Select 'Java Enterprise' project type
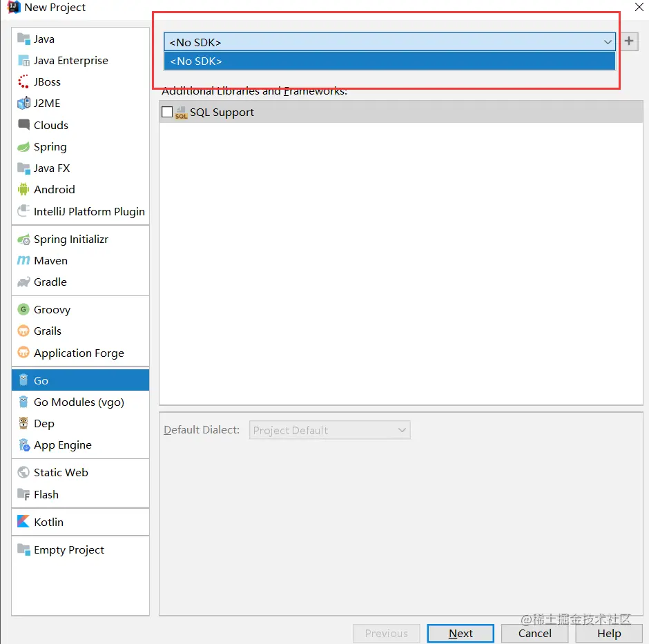649x644 pixels. 71,61
